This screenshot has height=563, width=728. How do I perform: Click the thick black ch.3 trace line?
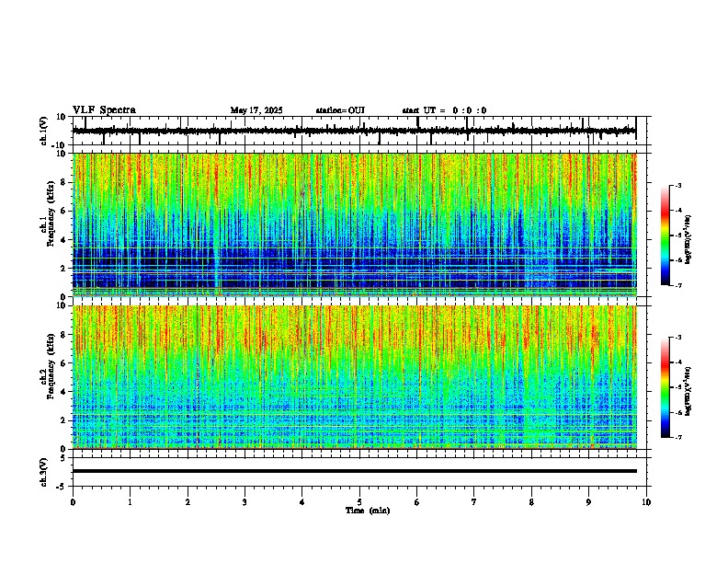[x=354, y=471]
